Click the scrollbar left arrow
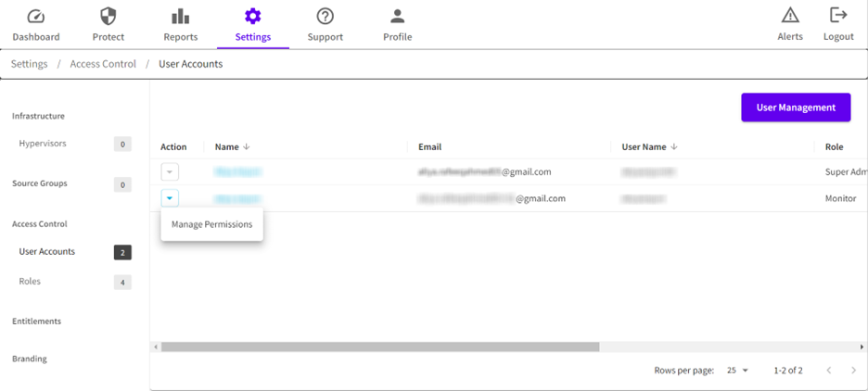The image size is (868, 391). coord(156,347)
